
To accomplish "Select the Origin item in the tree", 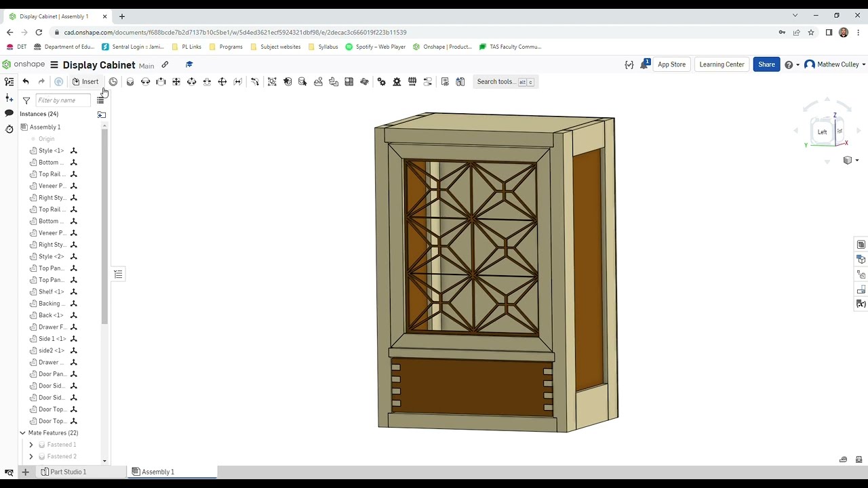I will point(46,139).
